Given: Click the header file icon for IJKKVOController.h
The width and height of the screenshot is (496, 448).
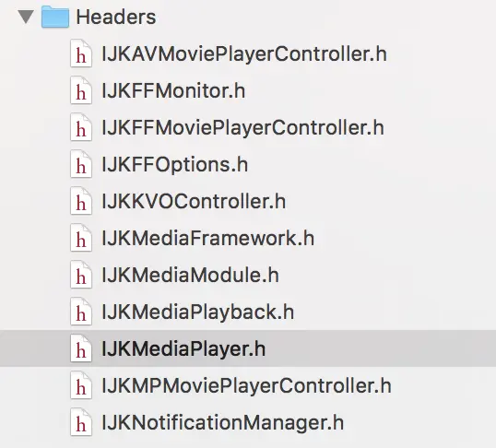Looking at the screenshot, I should (81, 201).
